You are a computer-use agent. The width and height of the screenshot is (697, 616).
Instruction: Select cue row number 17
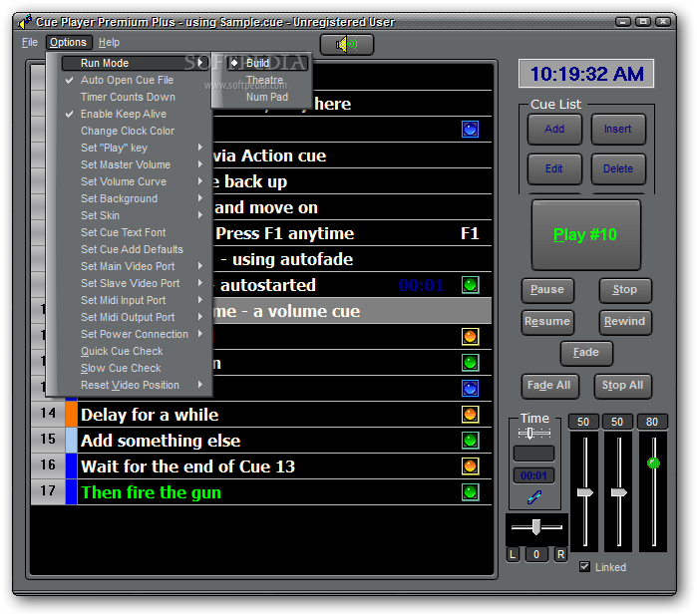[48, 491]
